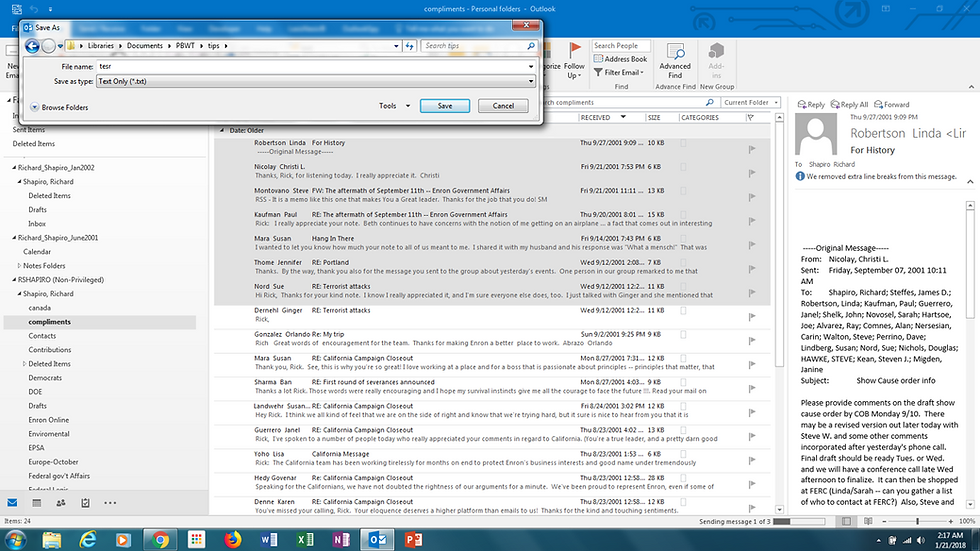Open Excel from the taskbar
The image size is (980, 551).
(305, 539)
